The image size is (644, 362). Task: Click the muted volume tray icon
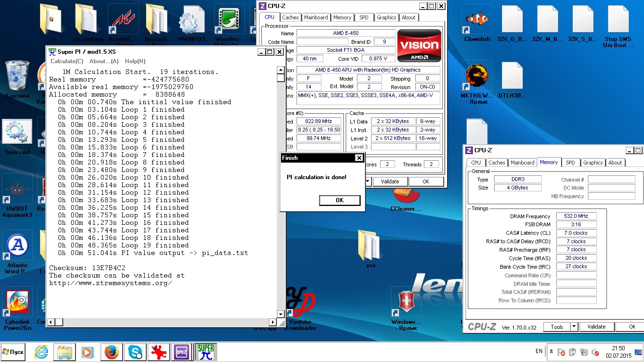(595, 352)
